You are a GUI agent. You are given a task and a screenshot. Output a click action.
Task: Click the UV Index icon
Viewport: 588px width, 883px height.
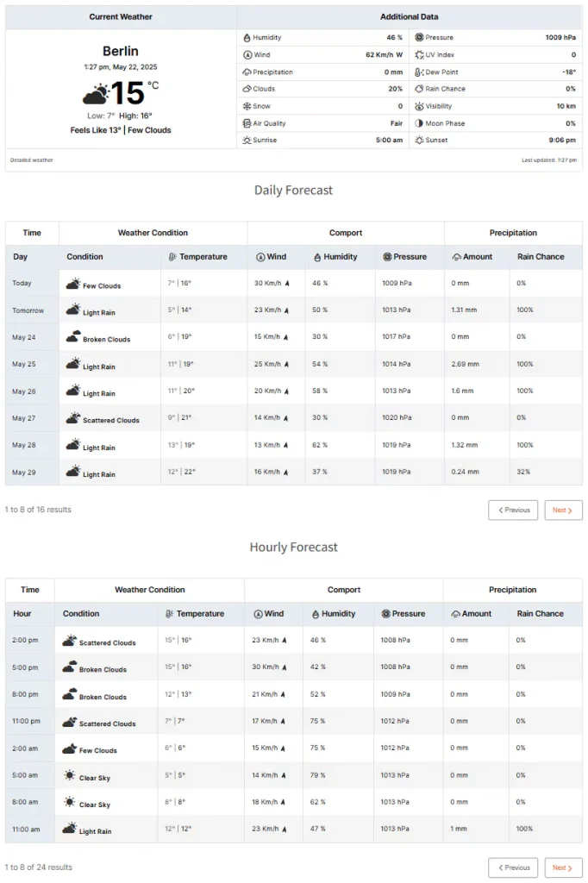tap(419, 54)
